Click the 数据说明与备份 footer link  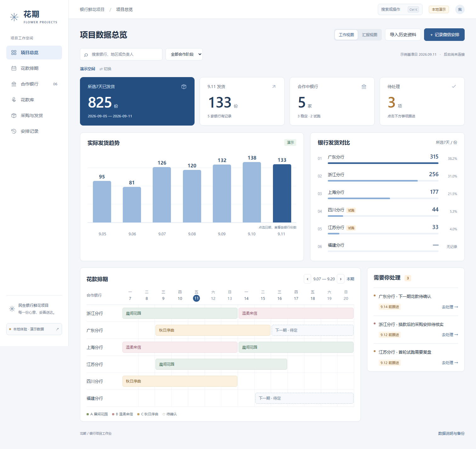tap(451, 434)
